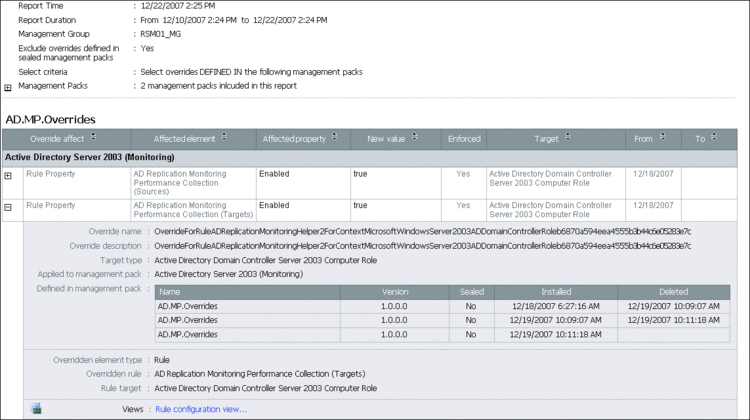
Task: Expand the Management Packs parameter list
Action: (x=8, y=87)
